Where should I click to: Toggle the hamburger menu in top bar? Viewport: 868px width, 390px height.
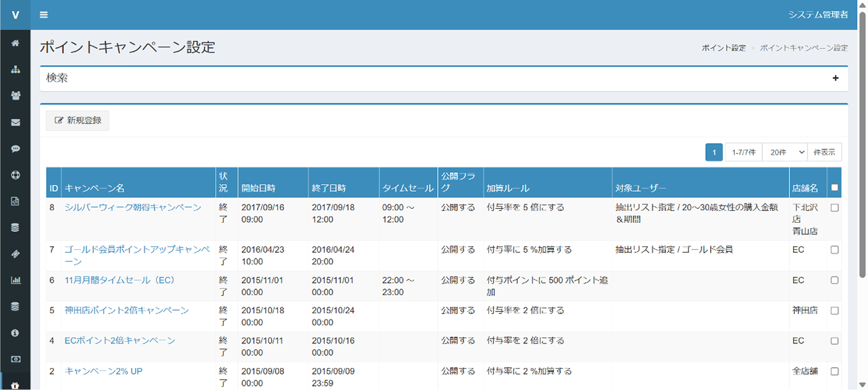coord(44,15)
